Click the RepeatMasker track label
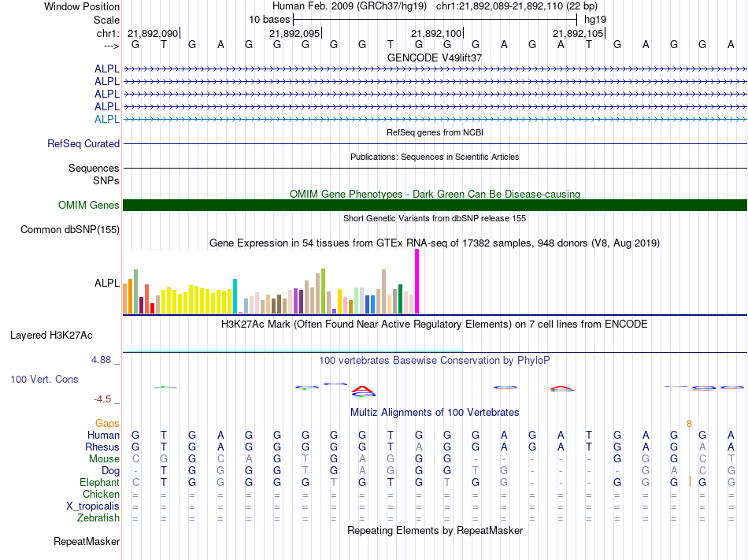This screenshot has width=748, height=560. click(x=87, y=542)
